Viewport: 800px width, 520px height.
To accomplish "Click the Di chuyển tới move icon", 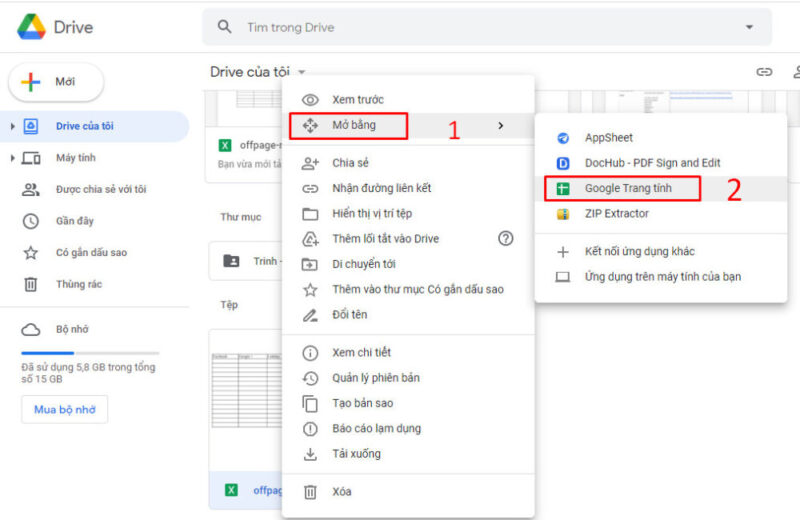I will 310,264.
